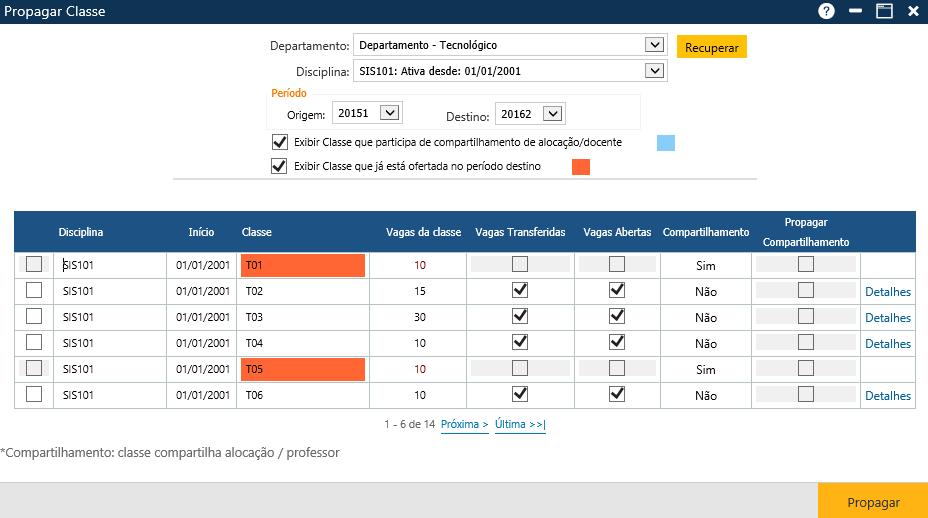928x518 pixels.
Task: Maximize the Propagar Classe window
Action: 884,11
